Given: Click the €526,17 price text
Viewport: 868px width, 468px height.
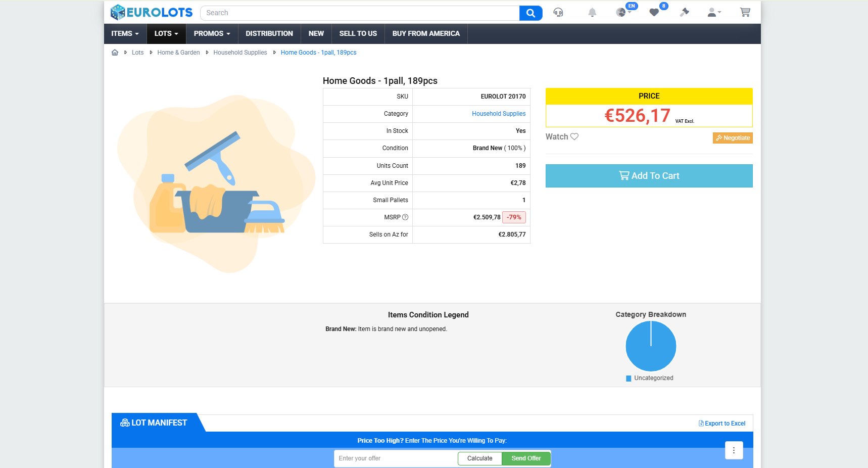Looking at the screenshot, I should [637, 116].
